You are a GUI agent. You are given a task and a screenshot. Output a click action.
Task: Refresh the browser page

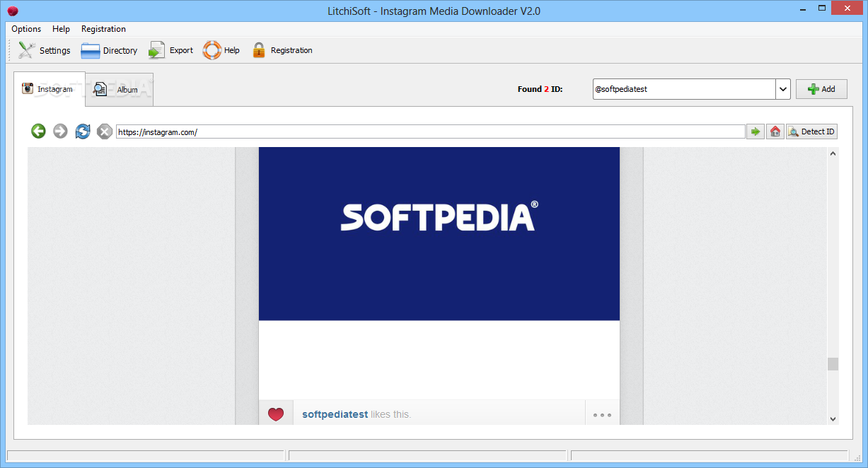pos(83,131)
